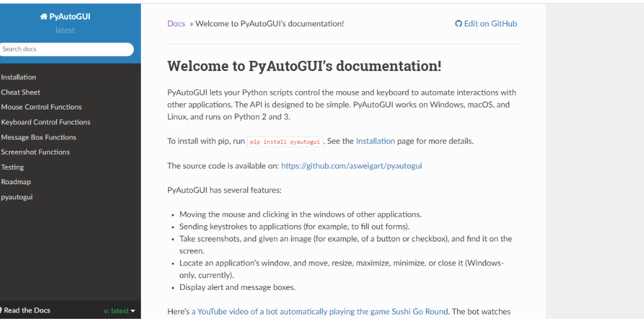
Task: Open the Roadmap sidebar page
Action: (16, 182)
